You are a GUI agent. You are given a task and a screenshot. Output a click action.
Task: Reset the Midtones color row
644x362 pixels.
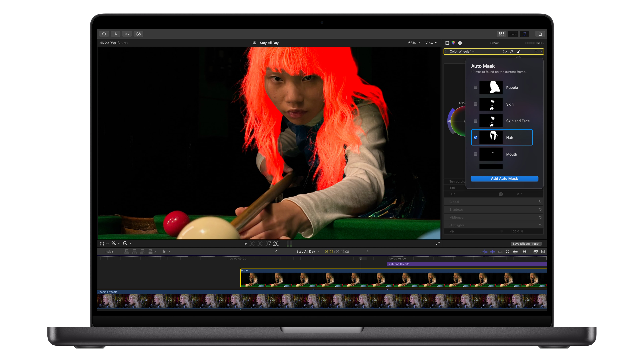(x=540, y=217)
